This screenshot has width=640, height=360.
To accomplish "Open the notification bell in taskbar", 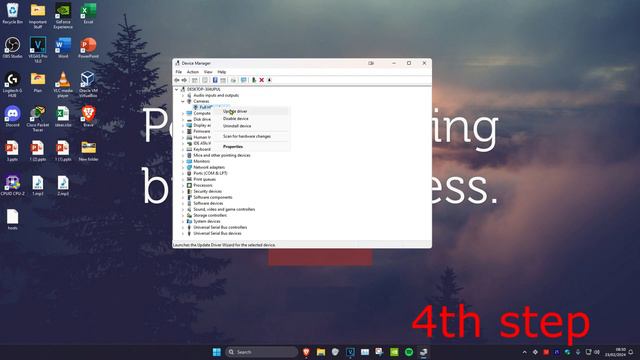I will click(x=631, y=352).
